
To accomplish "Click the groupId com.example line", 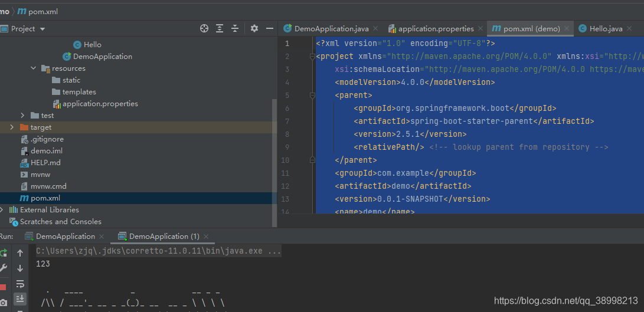I will pyautogui.click(x=405, y=173).
